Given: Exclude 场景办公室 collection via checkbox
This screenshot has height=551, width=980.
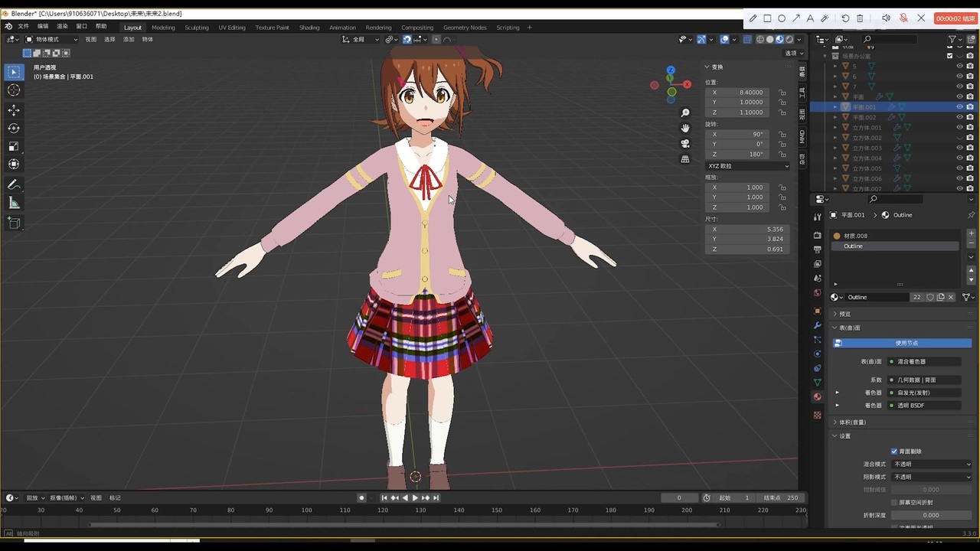Looking at the screenshot, I should point(950,56).
